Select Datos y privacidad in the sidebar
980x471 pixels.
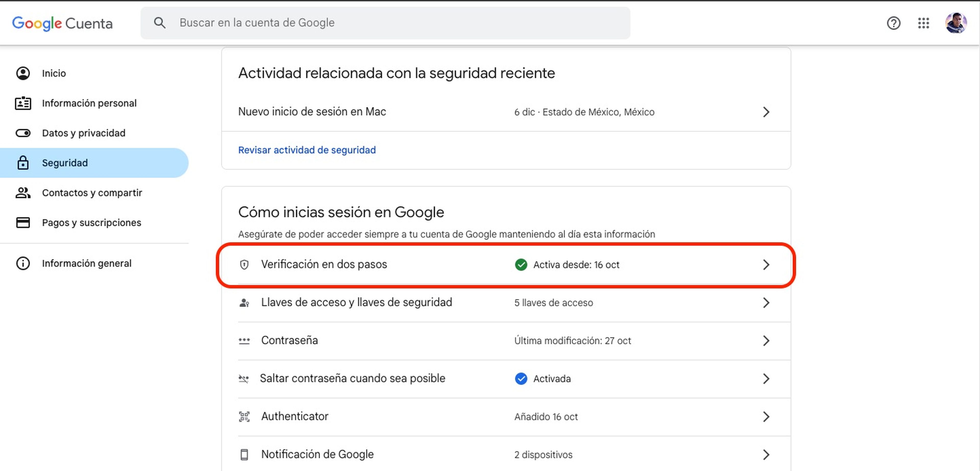pos(83,133)
